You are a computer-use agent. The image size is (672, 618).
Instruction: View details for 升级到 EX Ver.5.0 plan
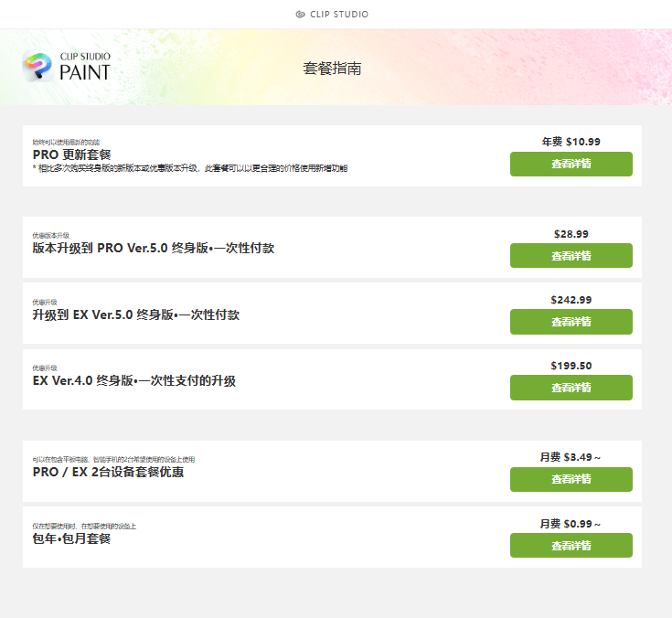pyautogui.click(x=571, y=322)
